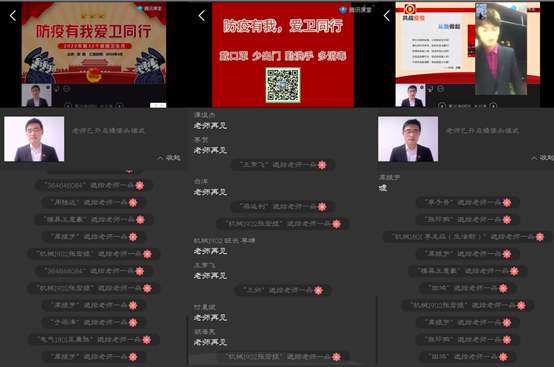Collapse teacher camera with 收起 in right panel
The image size is (554, 367).
click(542, 158)
